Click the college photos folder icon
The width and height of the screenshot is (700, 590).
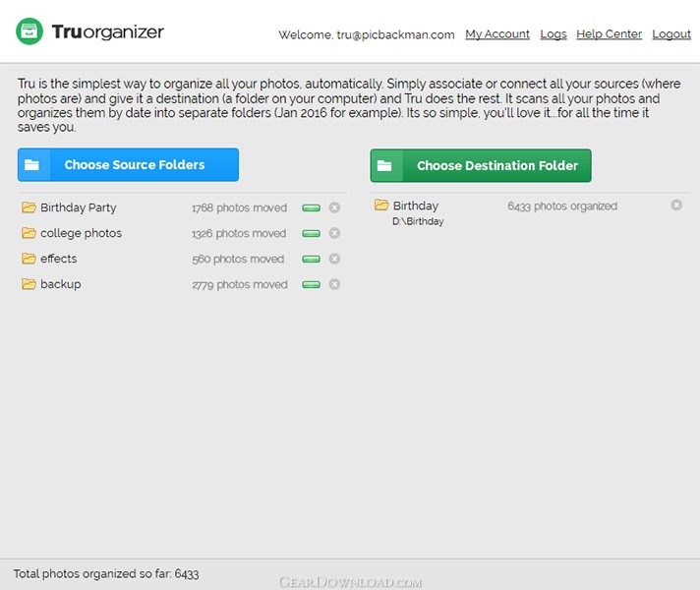coord(29,233)
